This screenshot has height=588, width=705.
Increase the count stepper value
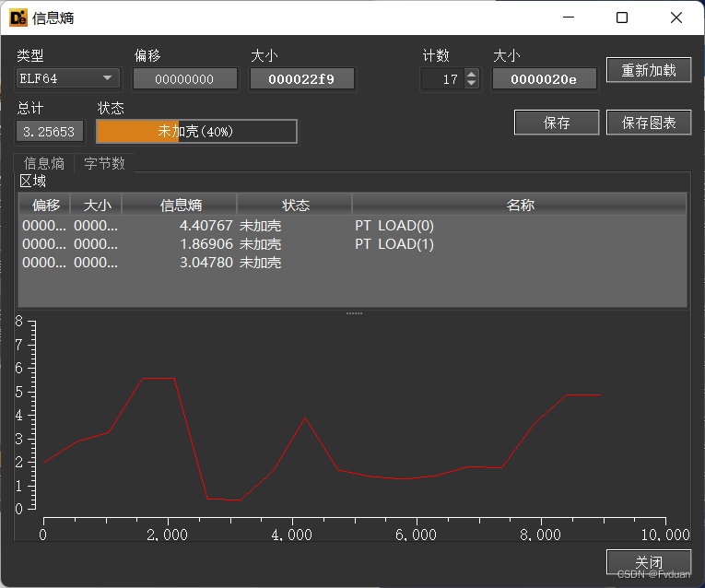471,75
